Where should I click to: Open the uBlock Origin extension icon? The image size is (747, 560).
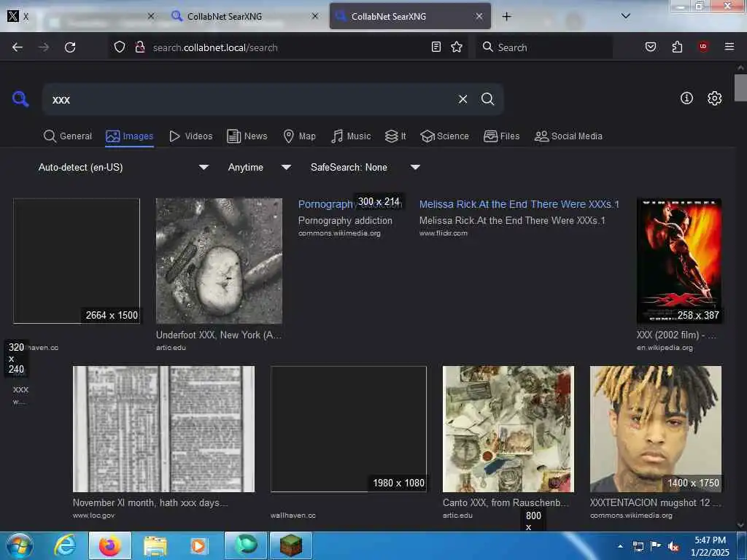pos(703,47)
